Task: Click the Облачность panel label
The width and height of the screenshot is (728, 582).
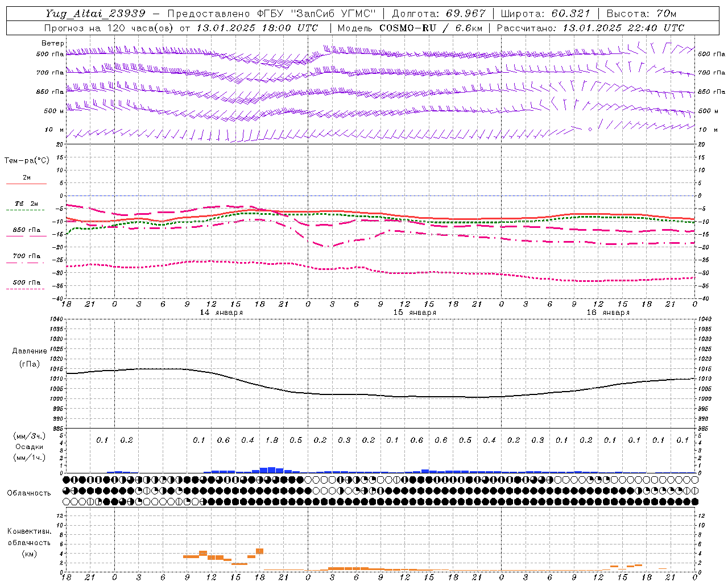Action: coord(29,493)
